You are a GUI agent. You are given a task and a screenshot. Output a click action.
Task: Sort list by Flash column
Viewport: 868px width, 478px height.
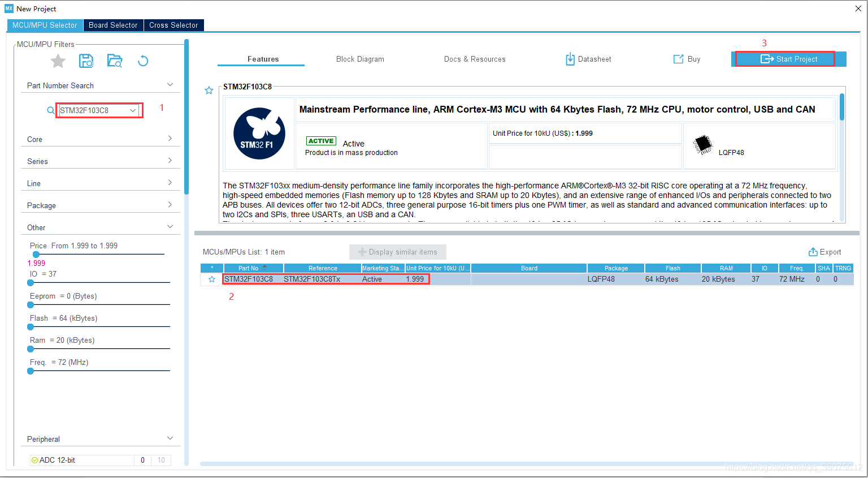673,268
